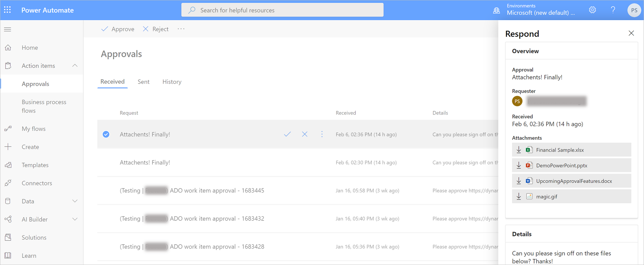The width and height of the screenshot is (644, 265).
Task: Click the Power Automate title in header
Action: click(x=47, y=10)
